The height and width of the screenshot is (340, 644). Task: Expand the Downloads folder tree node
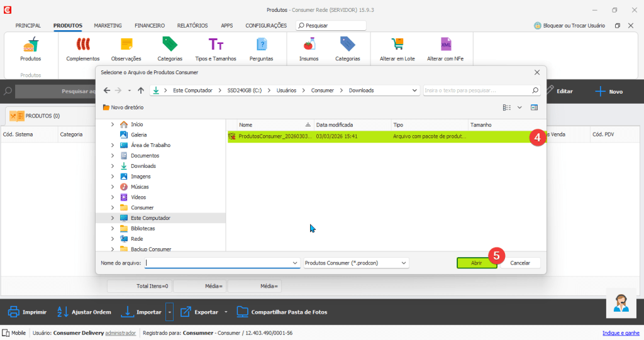click(113, 166)
